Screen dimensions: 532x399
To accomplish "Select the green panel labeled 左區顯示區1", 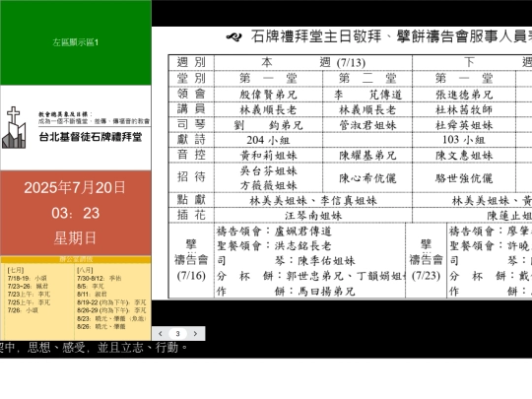I will tap(75, 42).
